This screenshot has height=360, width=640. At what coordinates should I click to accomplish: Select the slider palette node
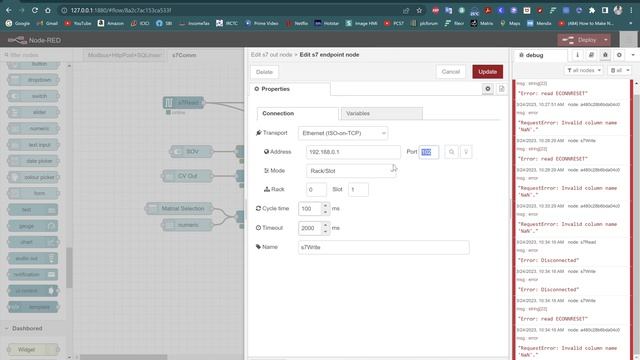(x=33, y=112)
